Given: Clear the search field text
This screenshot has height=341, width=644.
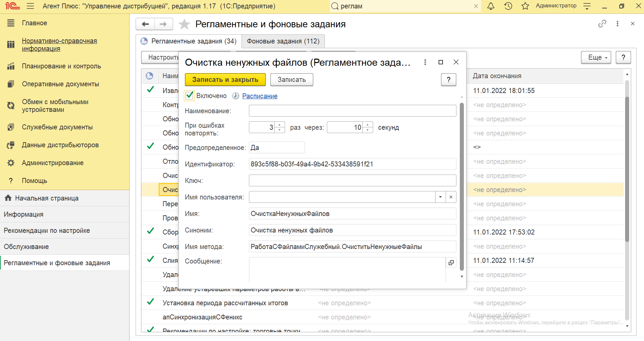Looking at the screenshot, I should [476, 6].
